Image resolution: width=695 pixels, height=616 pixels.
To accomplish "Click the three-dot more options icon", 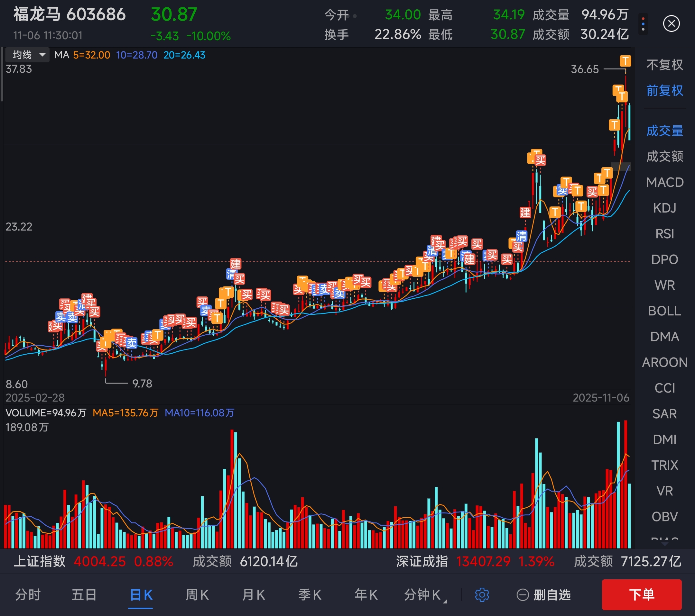I will [643, 24].
